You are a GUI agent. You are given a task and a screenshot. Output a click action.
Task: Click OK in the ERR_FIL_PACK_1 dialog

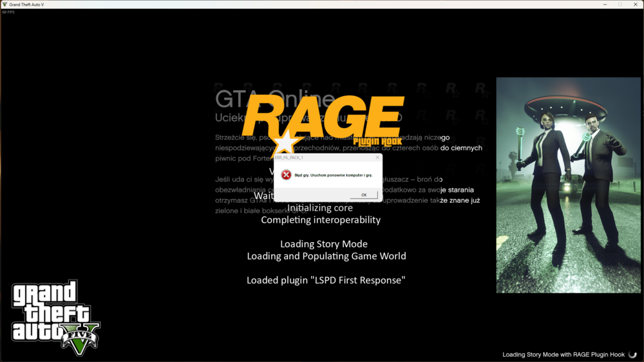(x=363, y=195)
